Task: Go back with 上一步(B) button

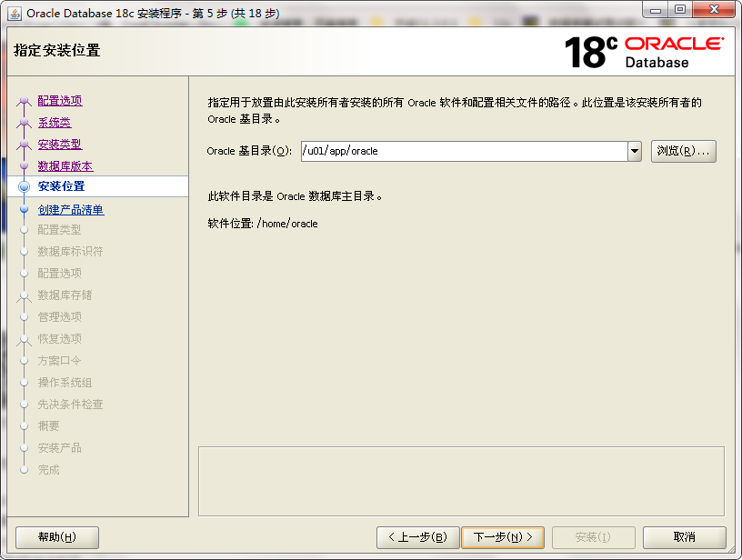Action: (418, 537)
